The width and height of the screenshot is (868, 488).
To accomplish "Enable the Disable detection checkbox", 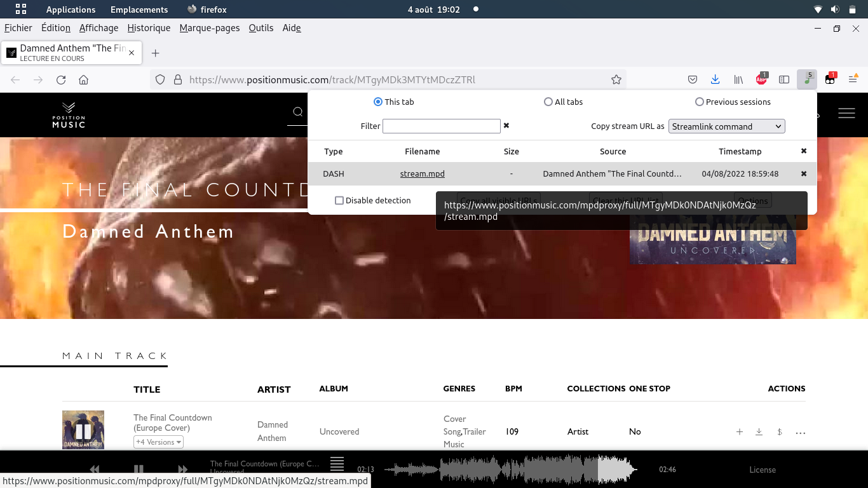I will (x=339, y=200).
